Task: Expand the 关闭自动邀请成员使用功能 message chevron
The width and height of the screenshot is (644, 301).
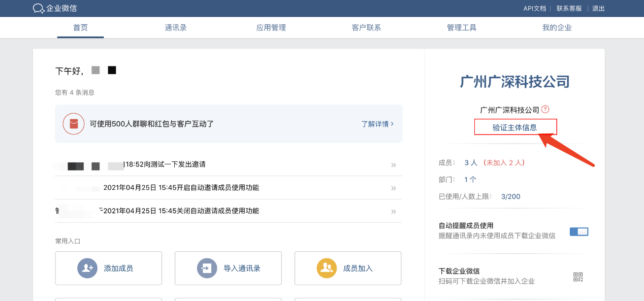Action: [x=394, y=212]
